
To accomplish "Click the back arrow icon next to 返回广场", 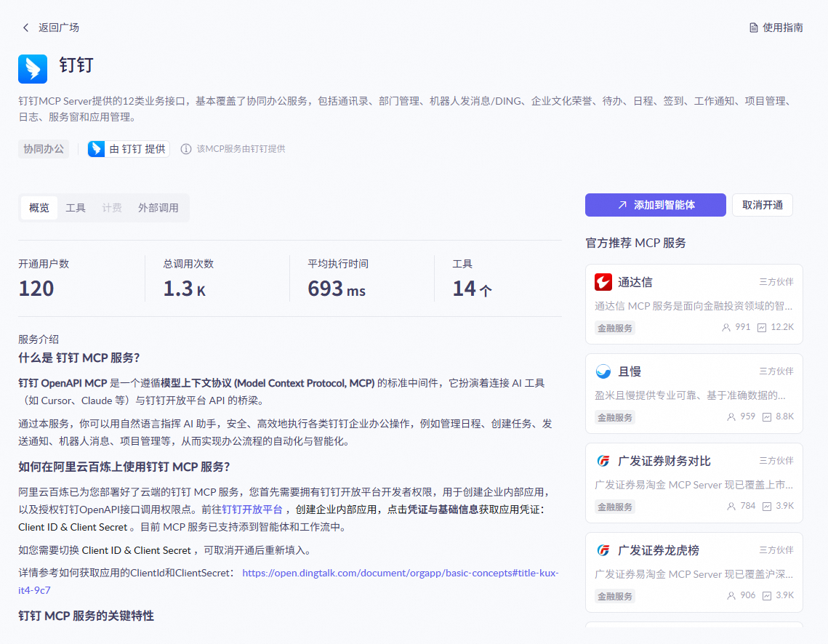I will tap(25, 28).
